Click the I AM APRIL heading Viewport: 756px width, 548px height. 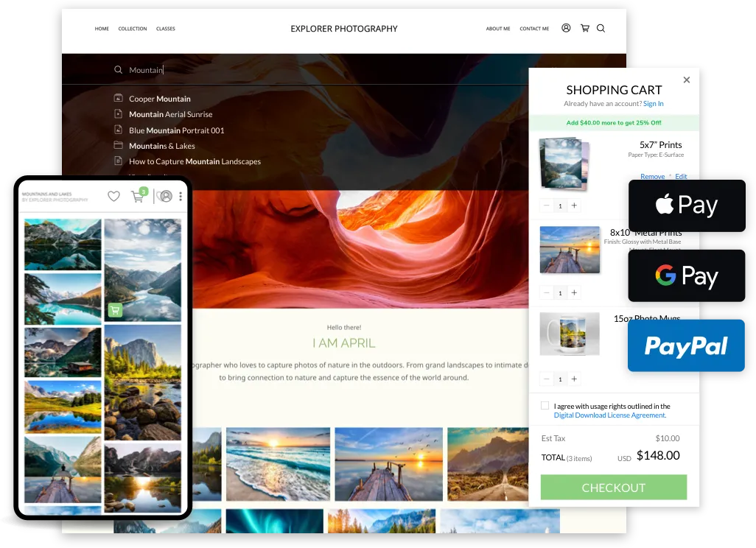pyautogui.click(x=344, y=342)
